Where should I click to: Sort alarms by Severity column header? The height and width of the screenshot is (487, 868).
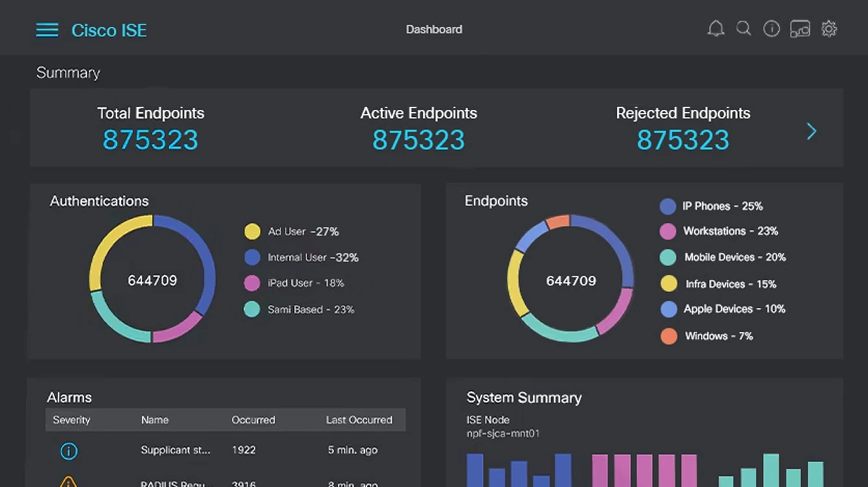click(71, 420)
